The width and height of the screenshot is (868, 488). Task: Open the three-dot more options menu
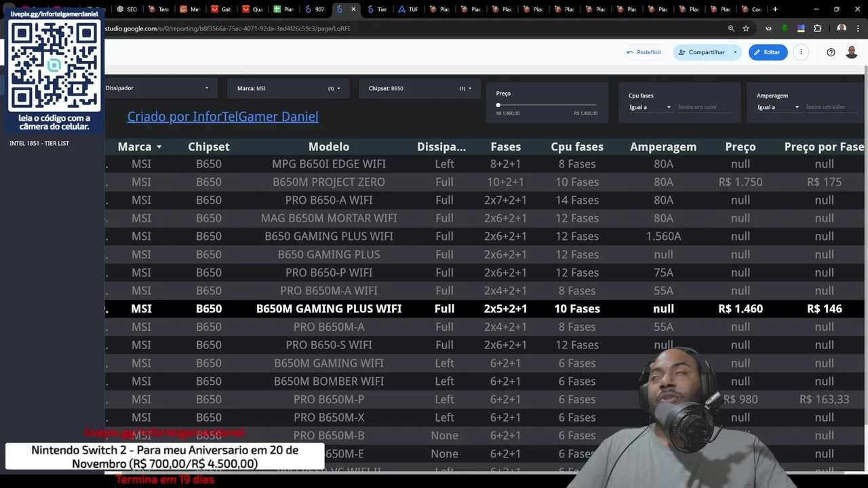[x=801, y=52]
